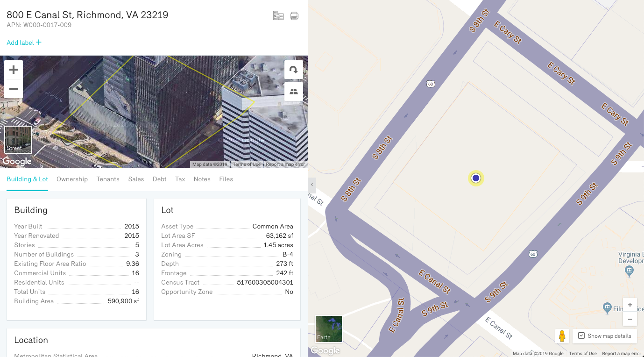Select the Lot Area Acres 1.45 acres
Image resolution: width=644 pixels, height=357 pixels.
(278, 245)
